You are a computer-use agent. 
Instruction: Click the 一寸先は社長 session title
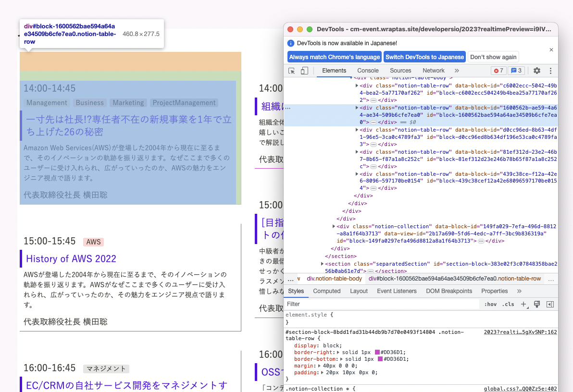pyautogui.click(x=129, y=126)
